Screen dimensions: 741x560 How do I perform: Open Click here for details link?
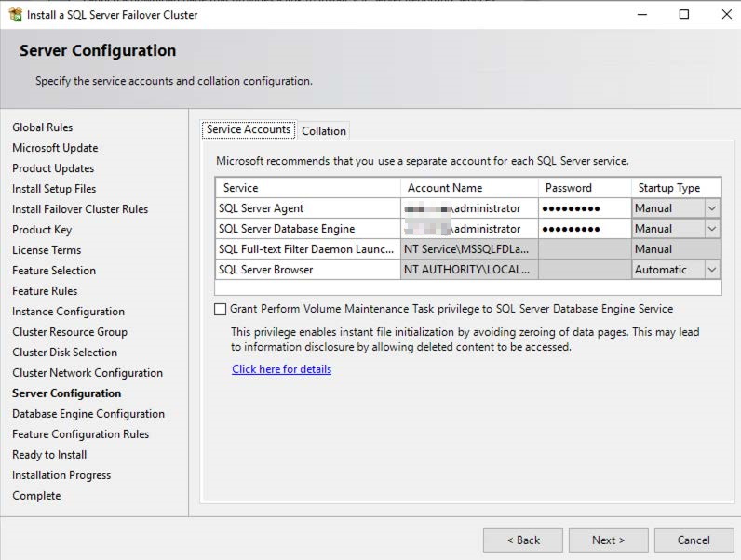(x=282, y=369)
